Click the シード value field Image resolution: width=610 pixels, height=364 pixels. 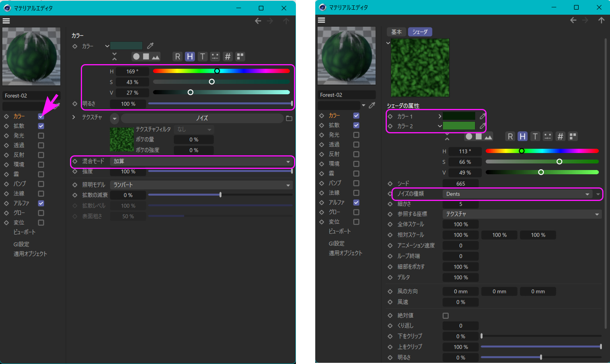pyautogui.click(x=460, y=184)
